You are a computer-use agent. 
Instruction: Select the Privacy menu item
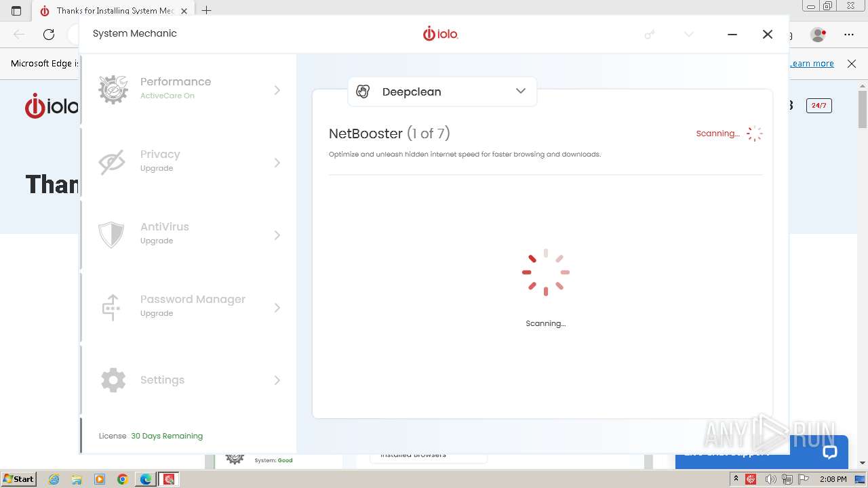pos(189,163)
